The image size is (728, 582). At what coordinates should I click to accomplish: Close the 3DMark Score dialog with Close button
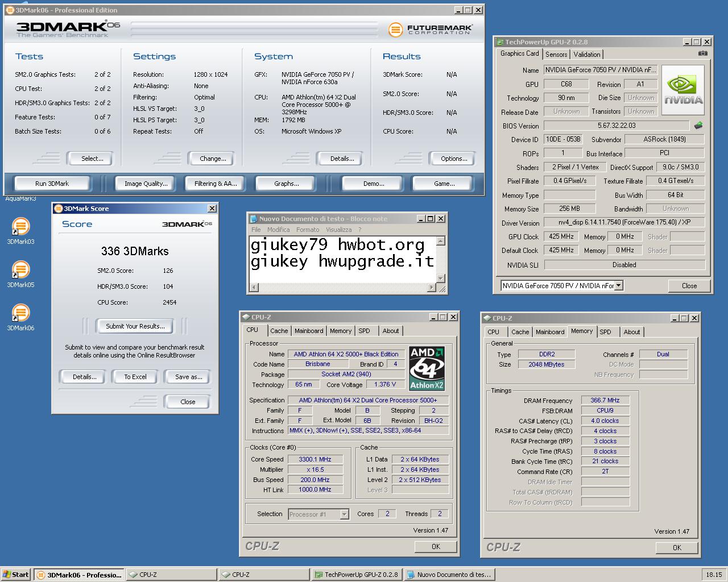click(x=188, y=402)
